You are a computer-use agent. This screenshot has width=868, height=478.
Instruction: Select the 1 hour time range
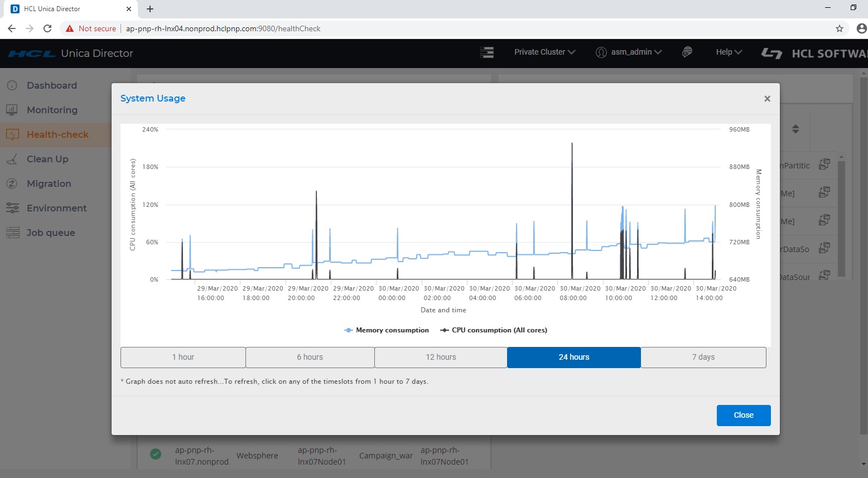tap(183, 357)
